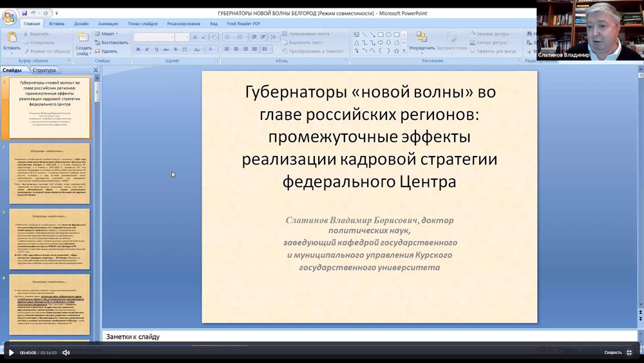Click the Office button logo

[x=9, y=17]
